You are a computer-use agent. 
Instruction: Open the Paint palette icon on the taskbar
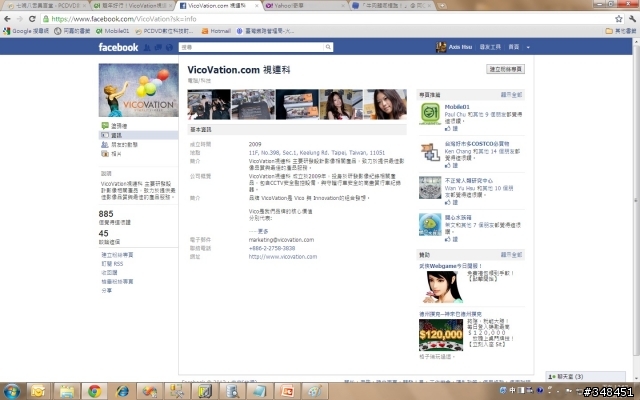pos(315,391)
